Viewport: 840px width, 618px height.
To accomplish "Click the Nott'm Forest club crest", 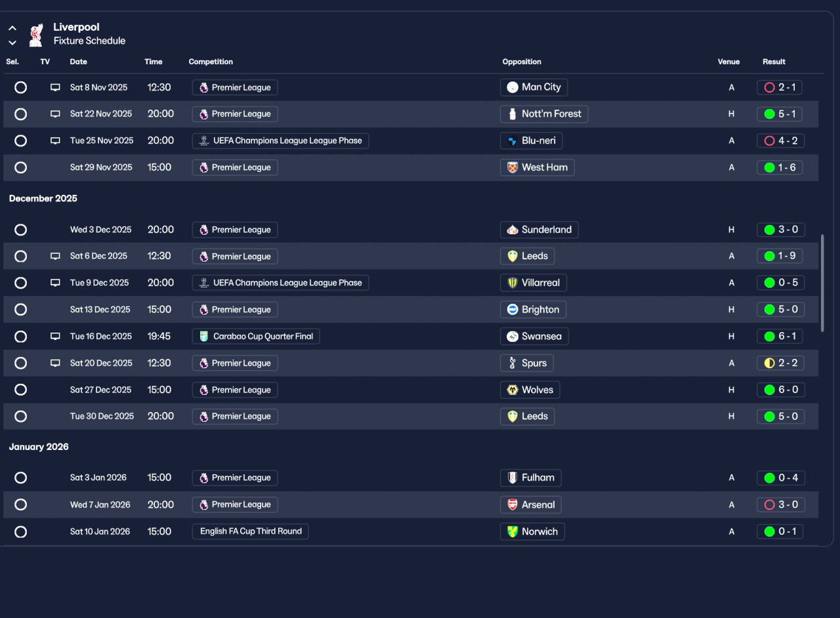I will coord(513,114).
